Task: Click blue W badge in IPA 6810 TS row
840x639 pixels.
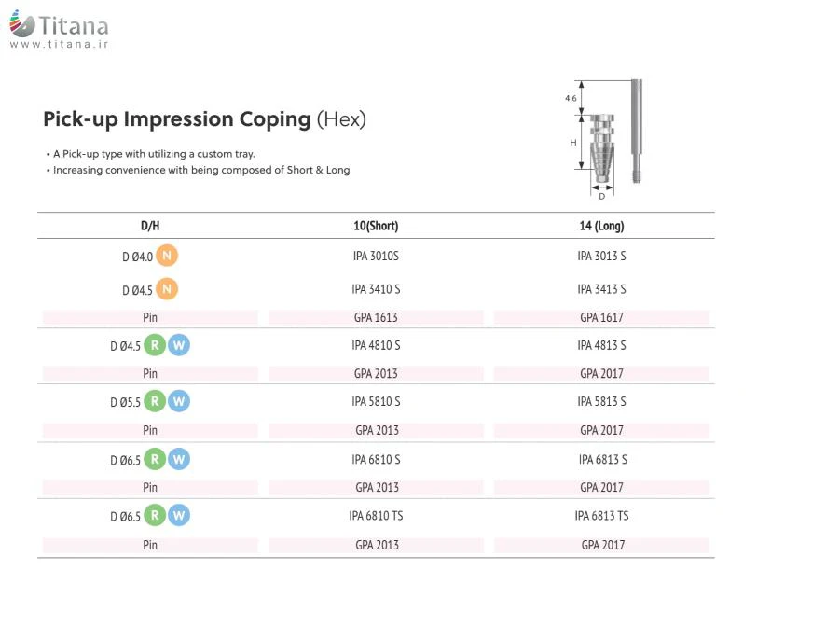Action: point(179,515)
